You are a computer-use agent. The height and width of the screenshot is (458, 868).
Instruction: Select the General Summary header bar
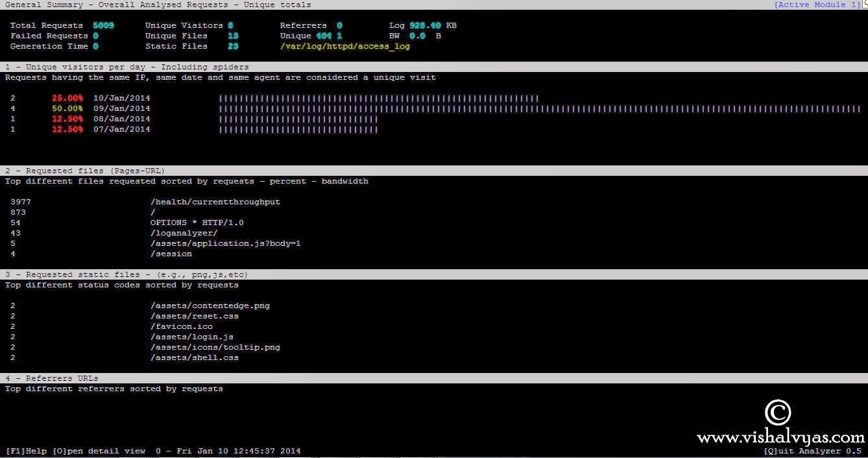tap(434, 5)
